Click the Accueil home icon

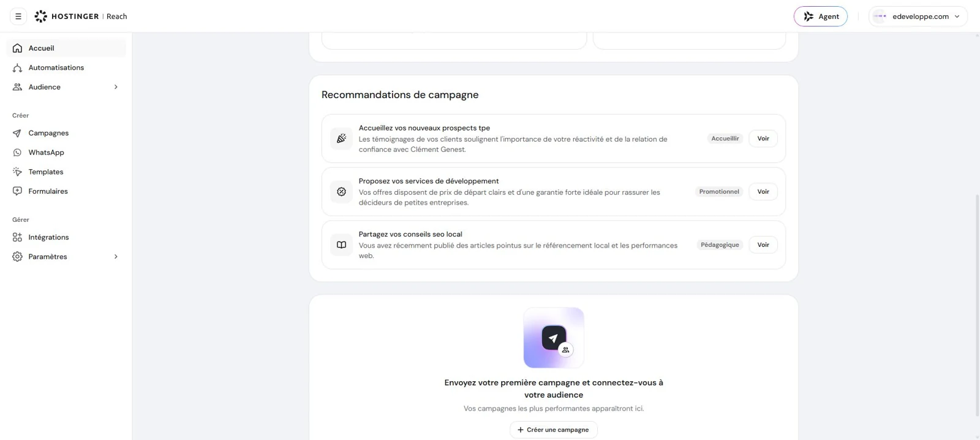(x=17, y=48)
